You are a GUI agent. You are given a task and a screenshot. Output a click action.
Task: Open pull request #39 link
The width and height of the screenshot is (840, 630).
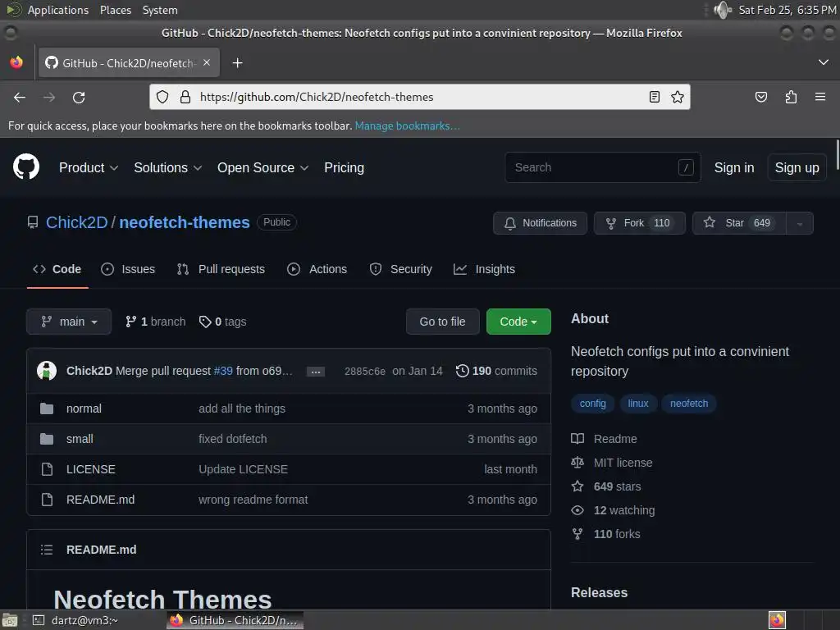[x=223, y=371]
